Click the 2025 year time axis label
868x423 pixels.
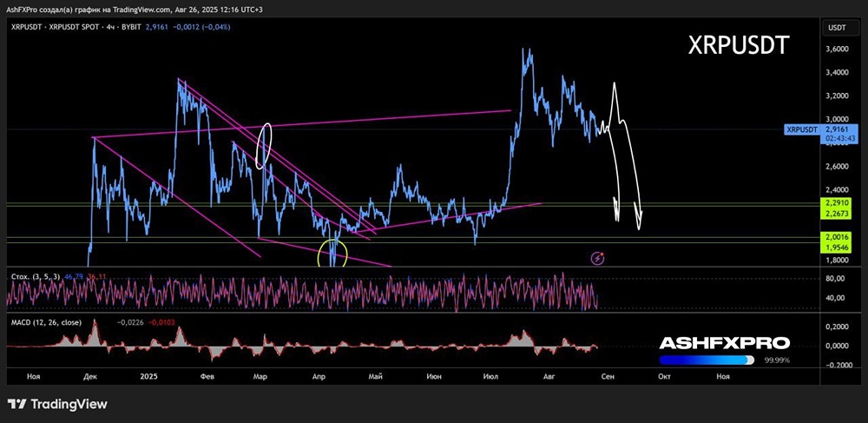pos(149,376)
